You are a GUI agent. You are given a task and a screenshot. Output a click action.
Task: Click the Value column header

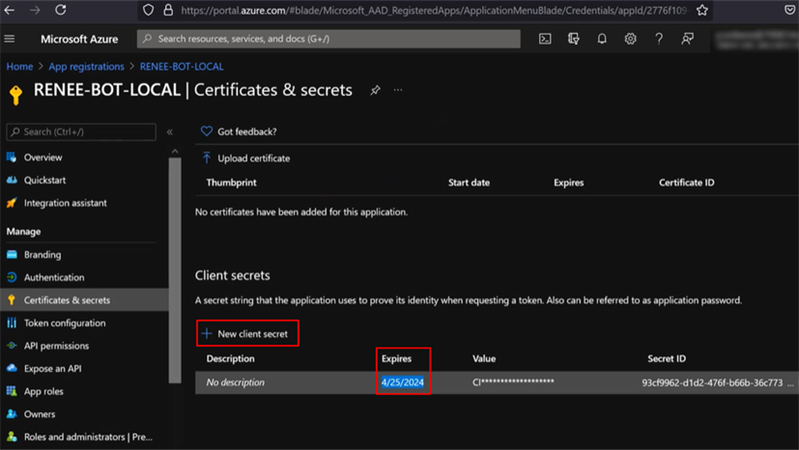(x=484, y=359)
